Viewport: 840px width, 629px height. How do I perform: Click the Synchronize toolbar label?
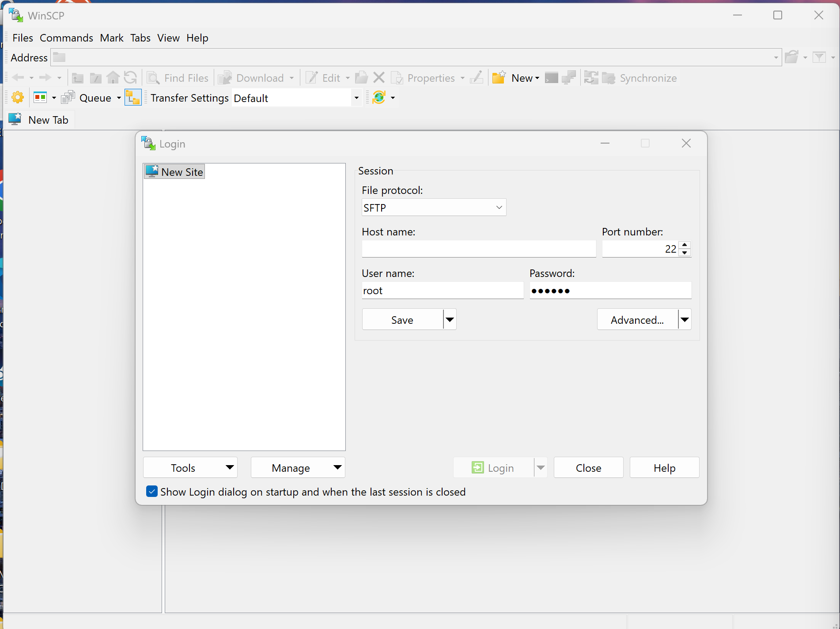[x=648, y=78]
